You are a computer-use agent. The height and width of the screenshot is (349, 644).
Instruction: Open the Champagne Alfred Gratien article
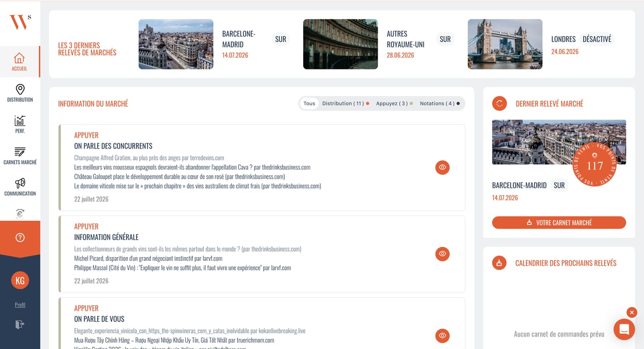149,158
